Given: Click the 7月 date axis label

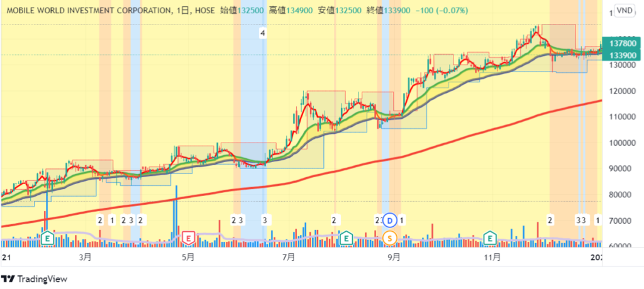Looking at the screenshot, I should [x=289, y=258].
